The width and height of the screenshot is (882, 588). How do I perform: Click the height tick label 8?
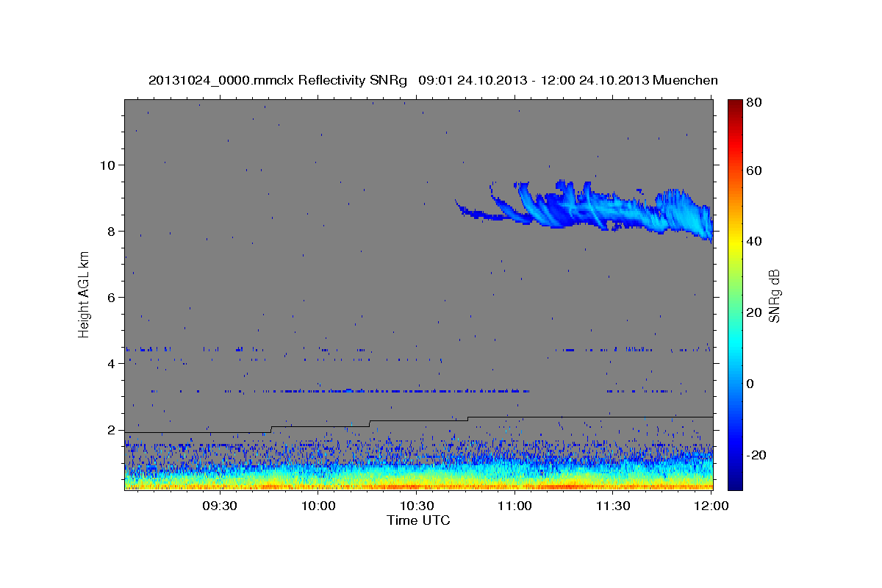point(112,231)
